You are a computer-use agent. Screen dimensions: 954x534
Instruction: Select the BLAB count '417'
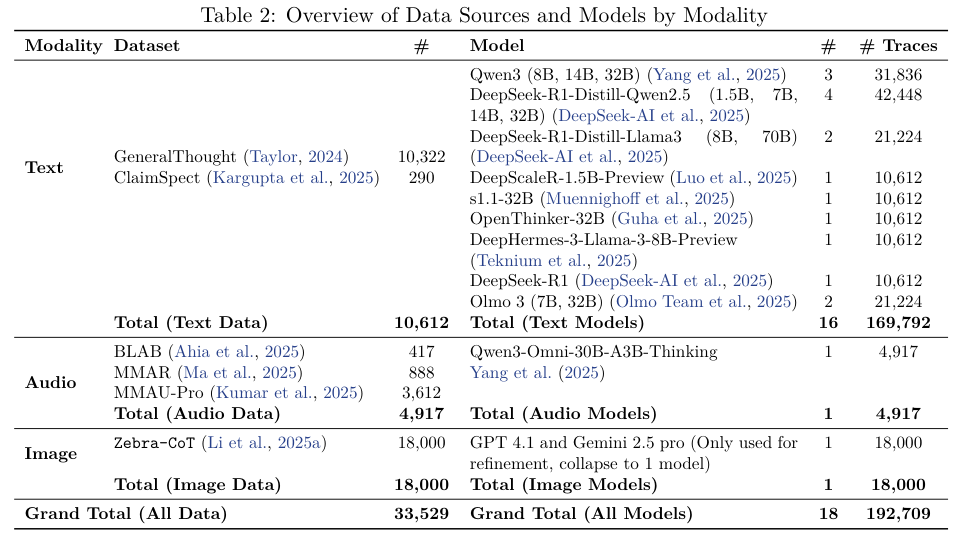(422, 352)
